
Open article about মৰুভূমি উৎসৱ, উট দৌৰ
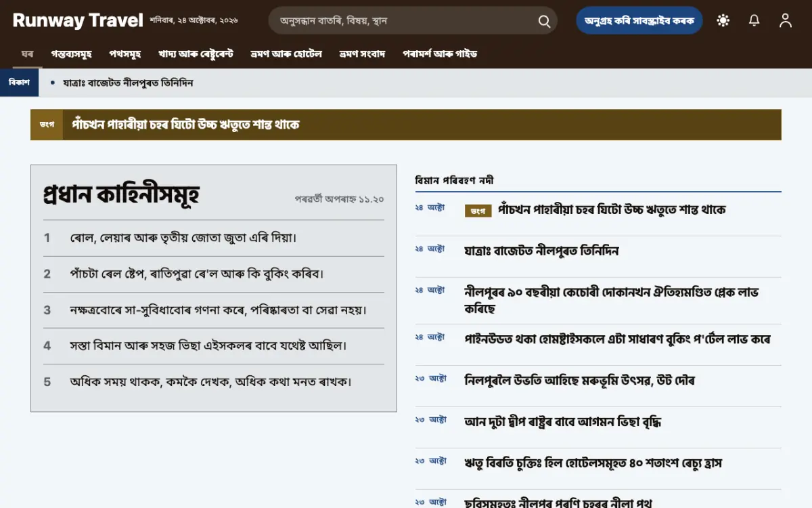pos(580,381)
